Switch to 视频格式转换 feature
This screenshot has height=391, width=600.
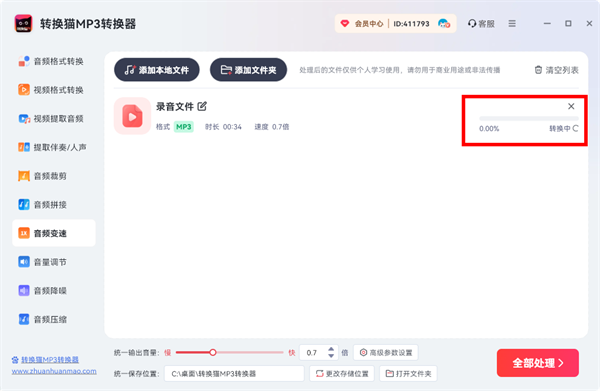pos(54,90)
